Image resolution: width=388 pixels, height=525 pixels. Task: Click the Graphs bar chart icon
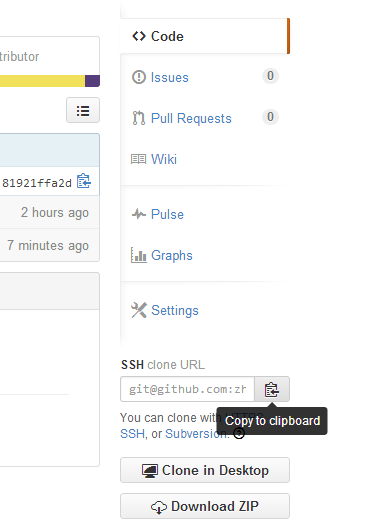tap(139, 255)
